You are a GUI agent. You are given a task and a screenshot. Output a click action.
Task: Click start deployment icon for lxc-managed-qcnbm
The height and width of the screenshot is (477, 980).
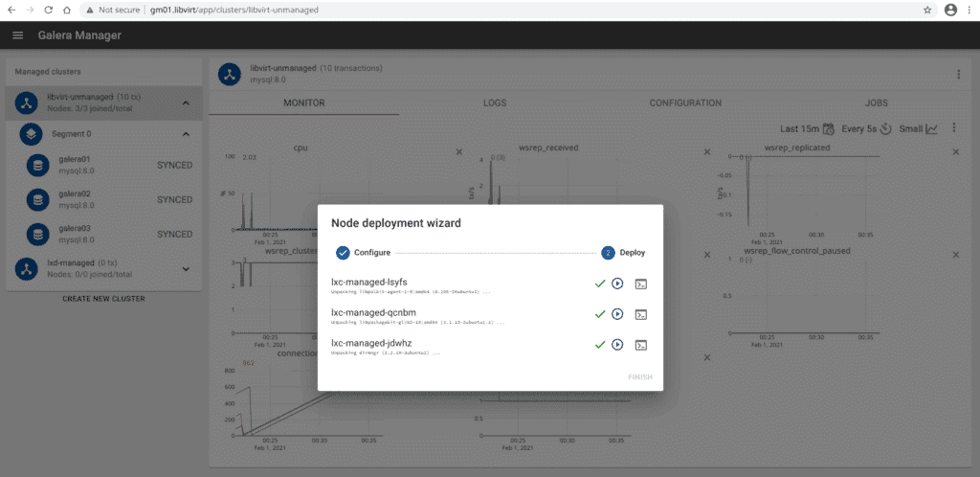pyautogui.click(x=617, y=314)
